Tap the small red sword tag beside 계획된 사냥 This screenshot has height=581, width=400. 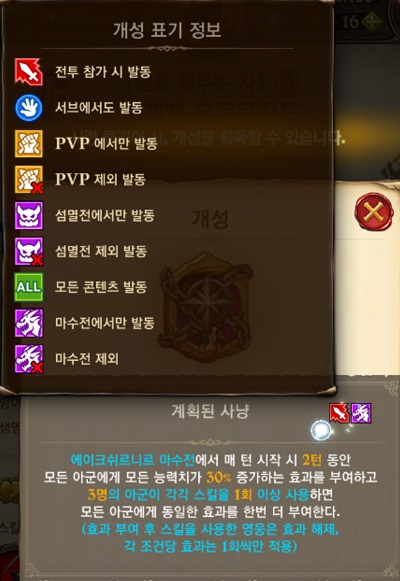click(x=339, y=413)
